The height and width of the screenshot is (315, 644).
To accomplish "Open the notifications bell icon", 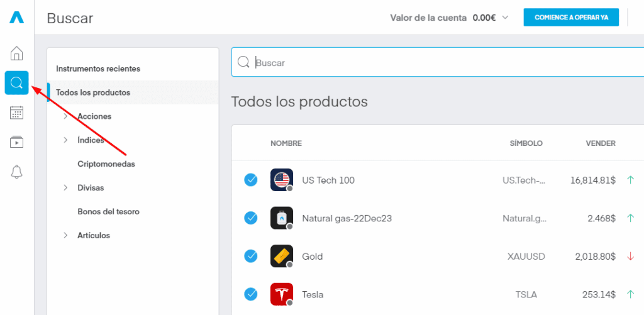I will (17, 172).
